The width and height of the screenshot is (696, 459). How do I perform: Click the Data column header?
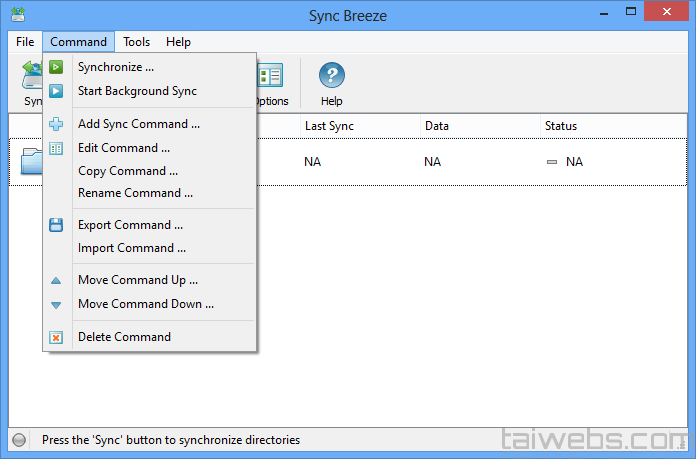pos(436,126)
